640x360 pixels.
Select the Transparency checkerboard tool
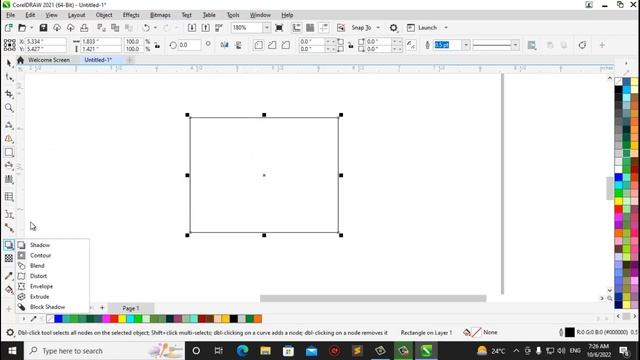(x=9, y=258)
